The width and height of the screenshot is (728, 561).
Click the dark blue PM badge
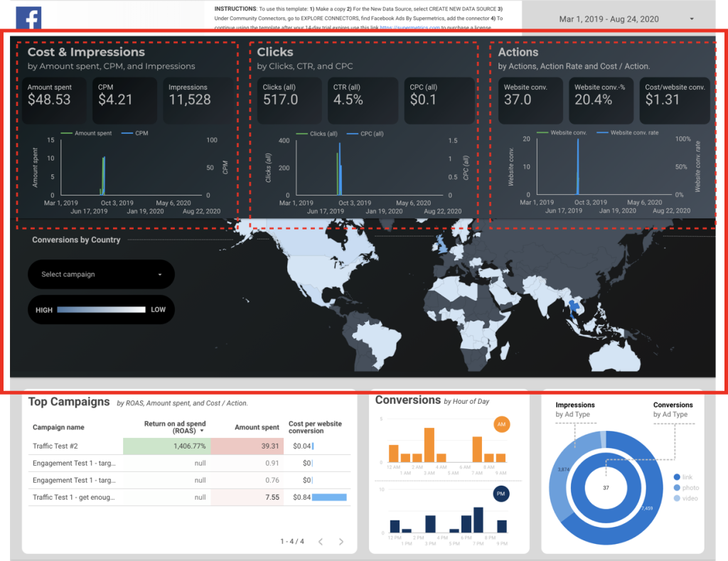click(502, 494)
